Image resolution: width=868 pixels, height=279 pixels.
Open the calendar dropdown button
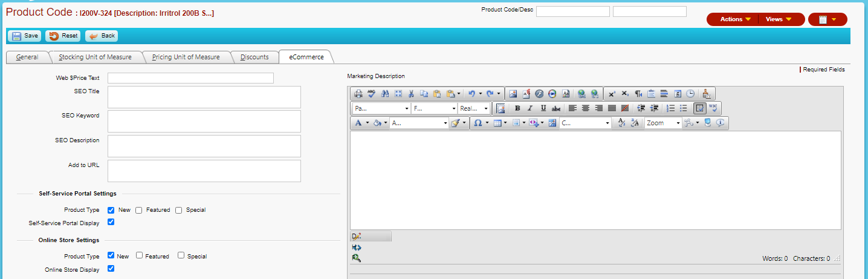828,19
